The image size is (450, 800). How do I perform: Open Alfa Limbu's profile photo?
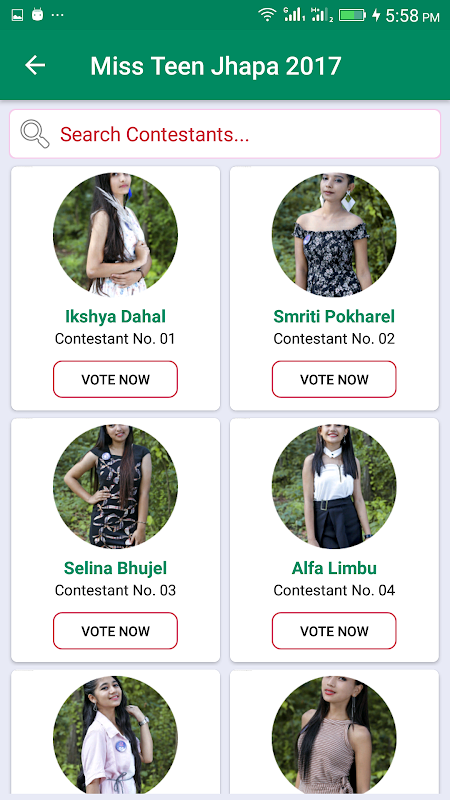[334, 487]
